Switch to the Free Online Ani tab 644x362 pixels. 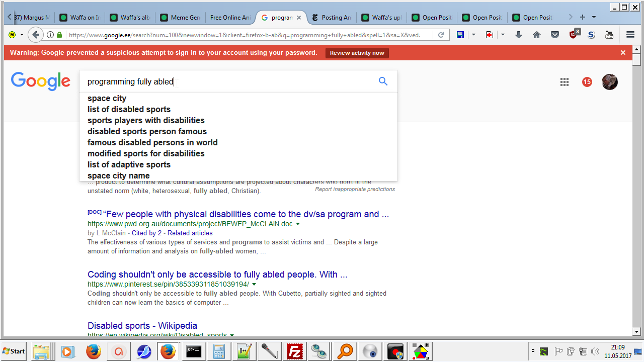coord(230,17)
